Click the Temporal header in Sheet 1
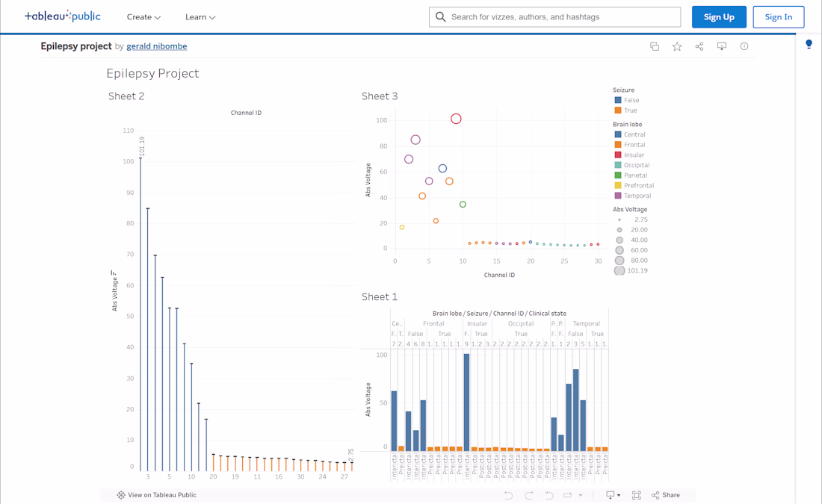Screen dimensions: 822x504 586,324
